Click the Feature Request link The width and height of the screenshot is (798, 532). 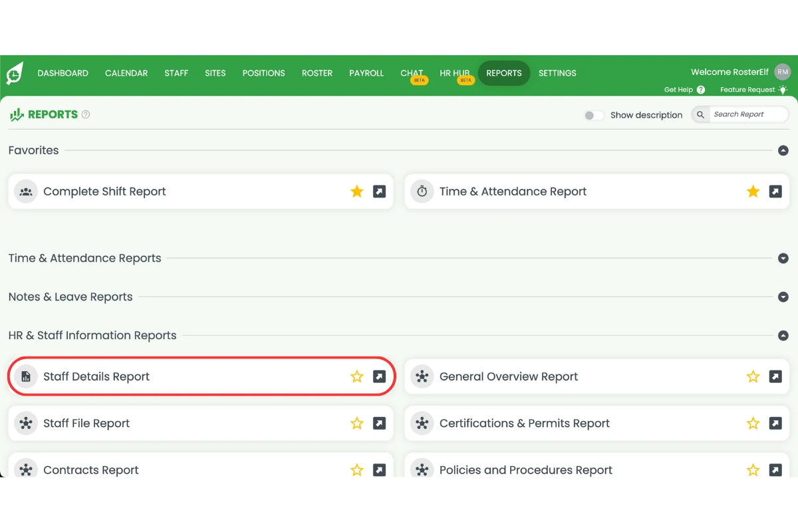[753, 90]
